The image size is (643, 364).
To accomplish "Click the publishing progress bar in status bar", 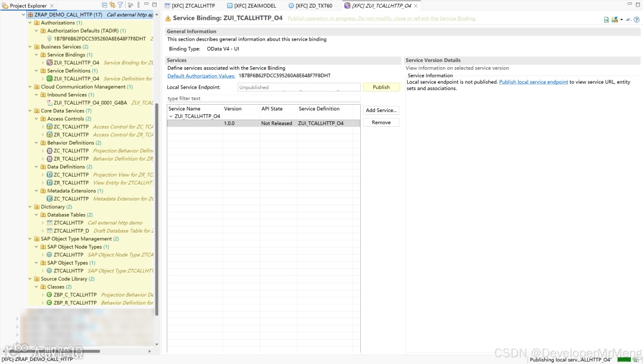I will click(624, 359).
